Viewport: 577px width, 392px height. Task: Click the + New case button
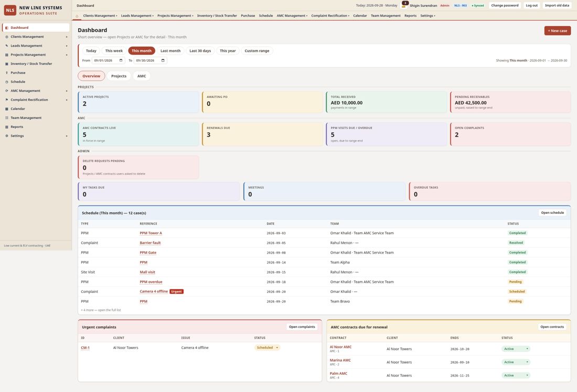[x=558, y=30]
